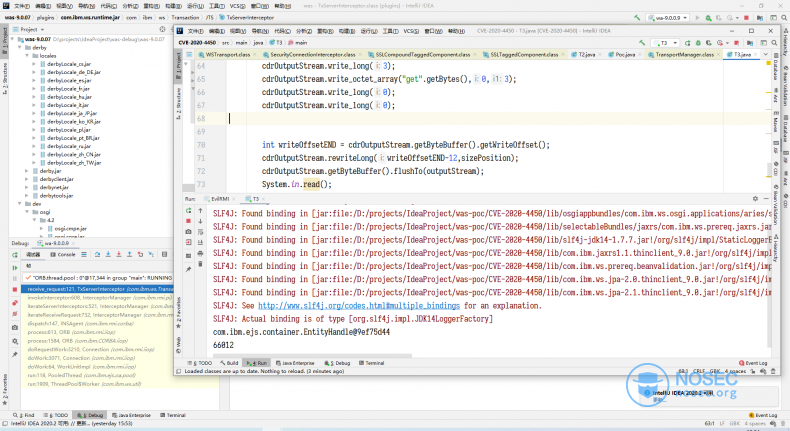The image size is (790, 431).
Task: Switch to SecurityConnectionInterceptor.class tab
Action: tap(312, 54)
